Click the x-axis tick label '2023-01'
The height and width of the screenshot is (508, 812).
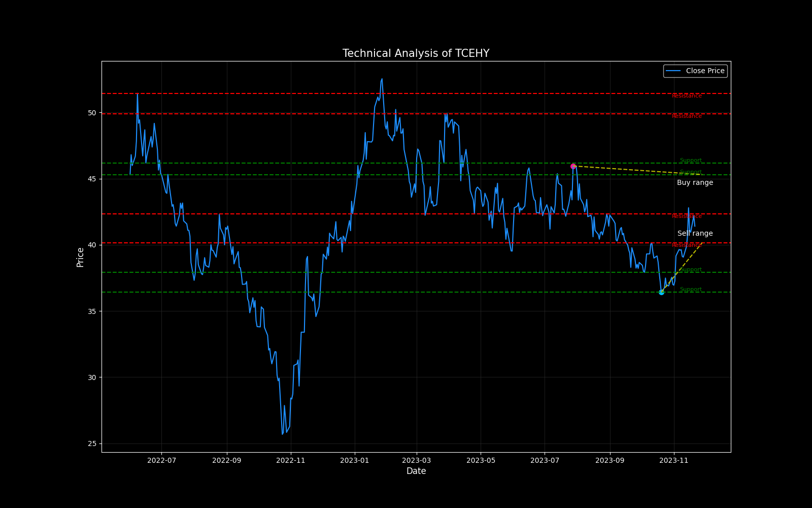(354, 461)
